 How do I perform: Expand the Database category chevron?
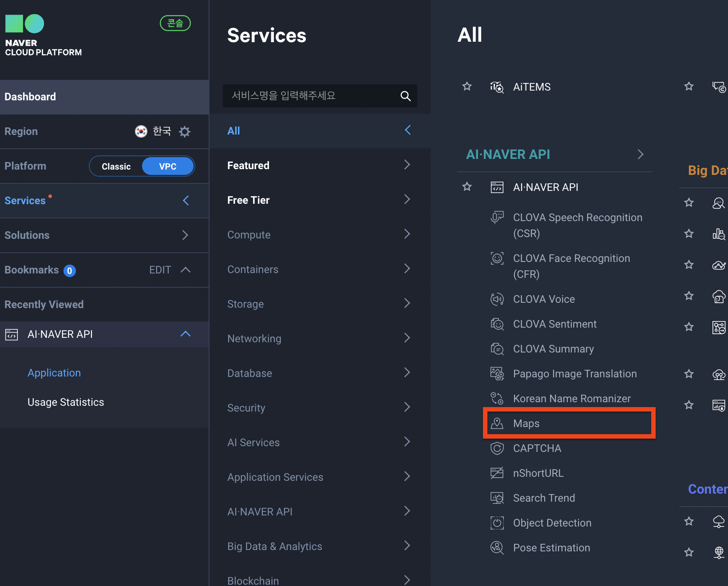point(407,372)
